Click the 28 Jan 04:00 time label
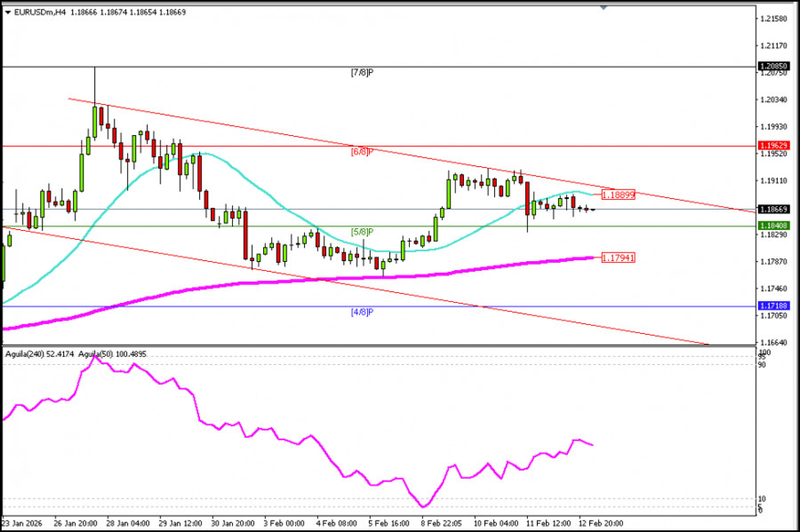Image resolution: width=800 pixels, height=532 pixels. tap(127, 523)
